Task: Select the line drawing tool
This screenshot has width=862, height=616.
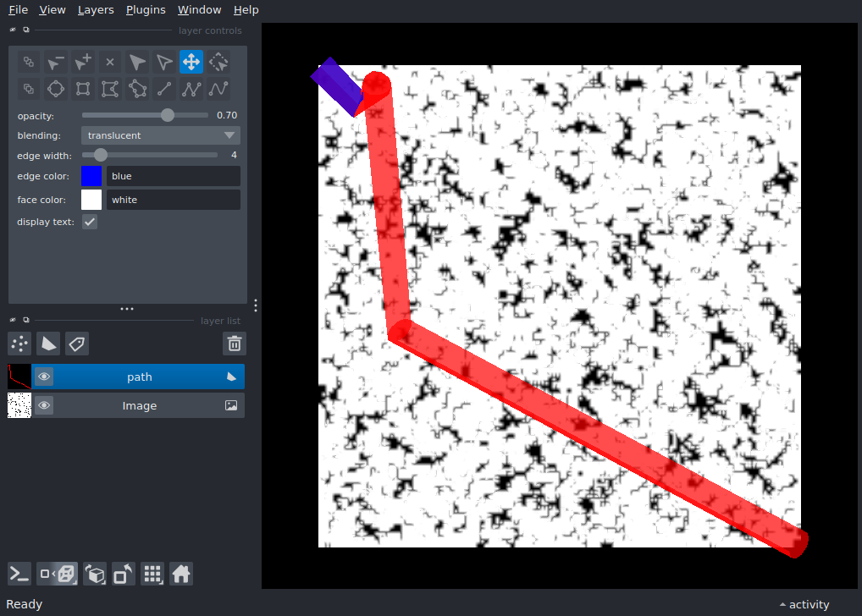Action: [163, 89]
